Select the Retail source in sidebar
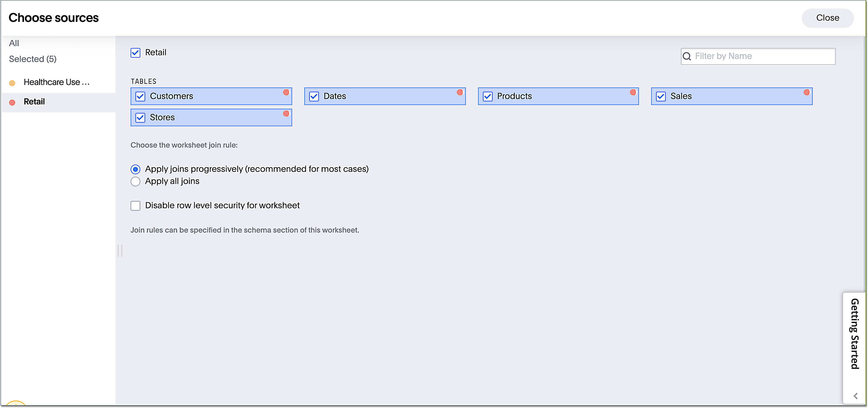 [33, 102]
